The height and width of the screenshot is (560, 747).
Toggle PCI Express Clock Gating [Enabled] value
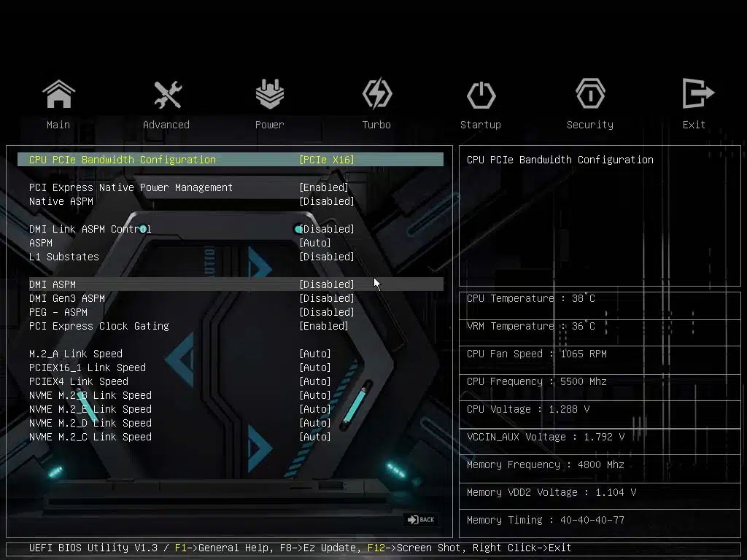[x=324, y=326]
